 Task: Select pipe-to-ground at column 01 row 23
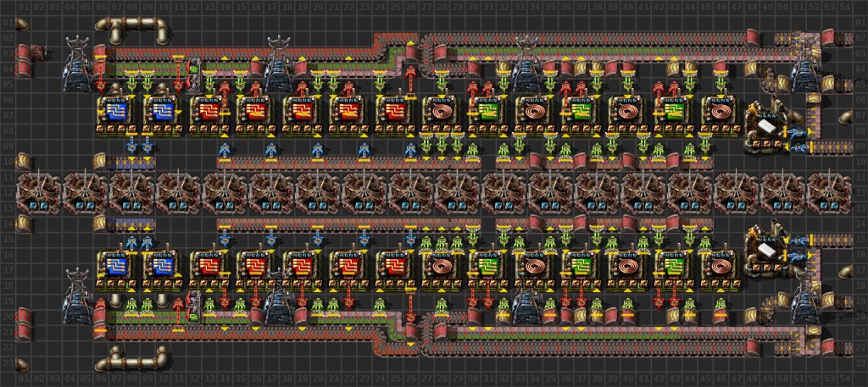(x=23, y=364)
